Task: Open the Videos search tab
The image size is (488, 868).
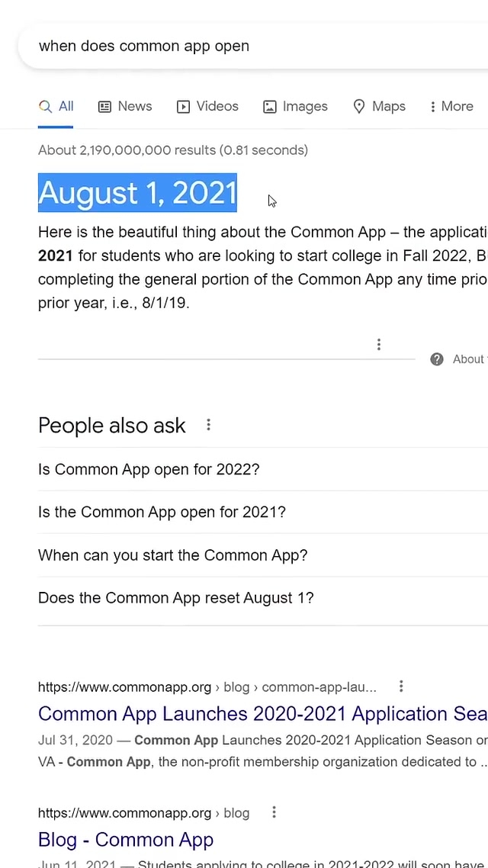Action: [x=207, y=106]
